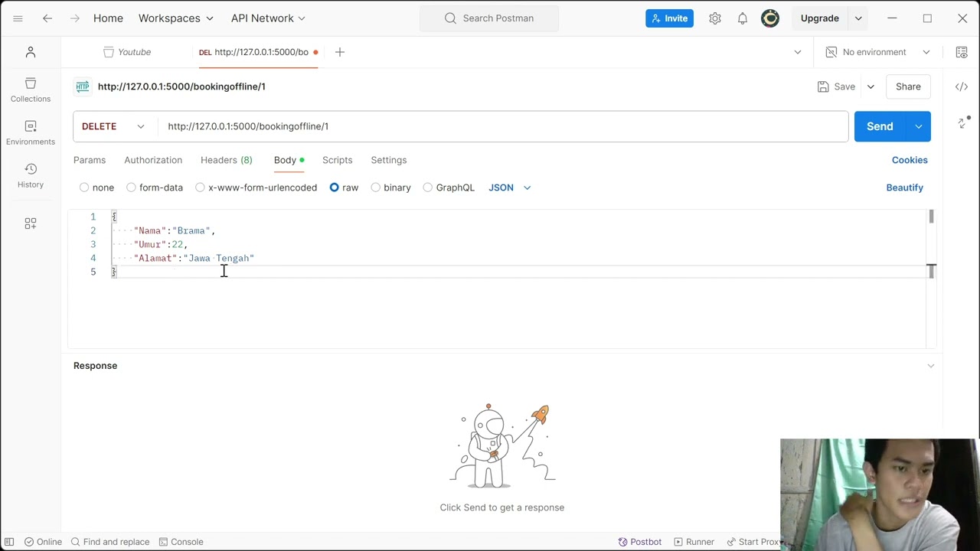
Task: Go to Home
Action: [108, 18]
